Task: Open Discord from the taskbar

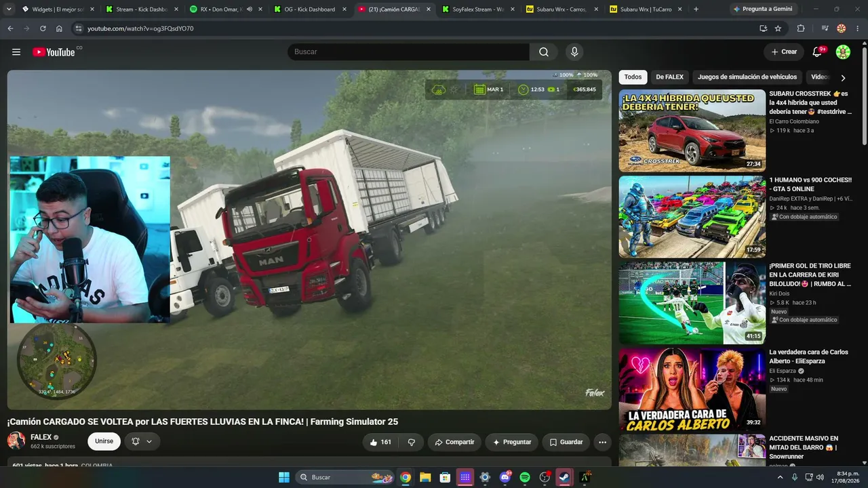Action: [x=505, y=477]
